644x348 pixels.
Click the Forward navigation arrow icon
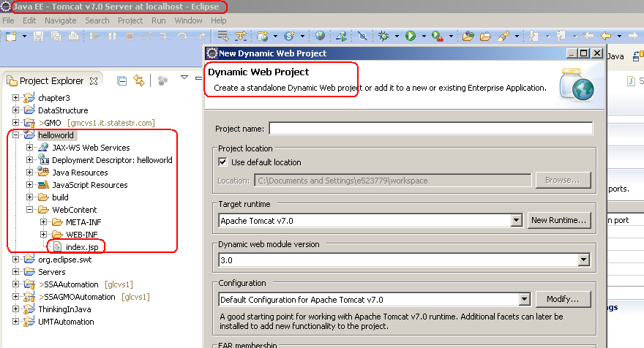pos(633,36)
